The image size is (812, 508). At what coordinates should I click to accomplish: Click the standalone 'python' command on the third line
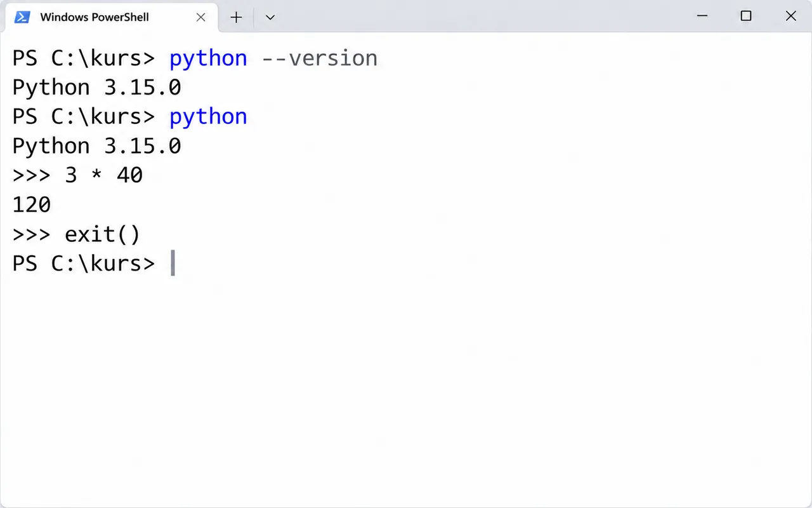coord(208,117)
